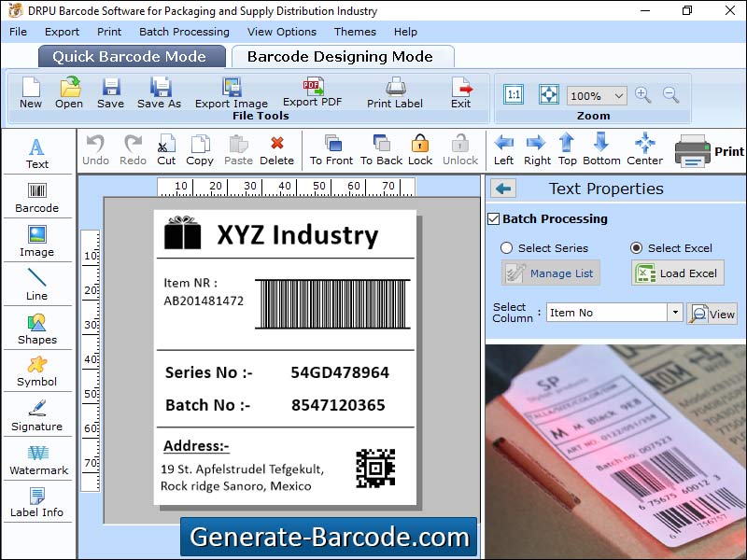Enable the Batch Processing checkbox
Screen dimensions: 747x560
pyautogui.click(x=493, y=218)
